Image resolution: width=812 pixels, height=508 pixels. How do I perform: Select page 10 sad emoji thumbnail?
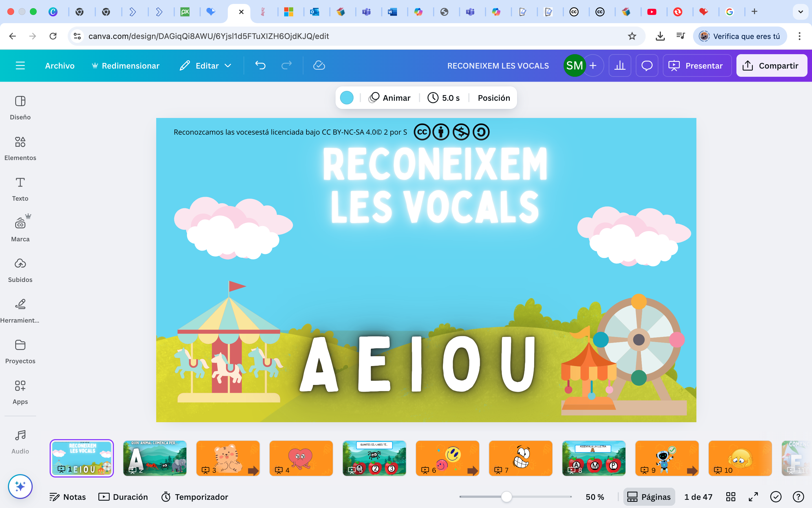click(x=740, y=458)
